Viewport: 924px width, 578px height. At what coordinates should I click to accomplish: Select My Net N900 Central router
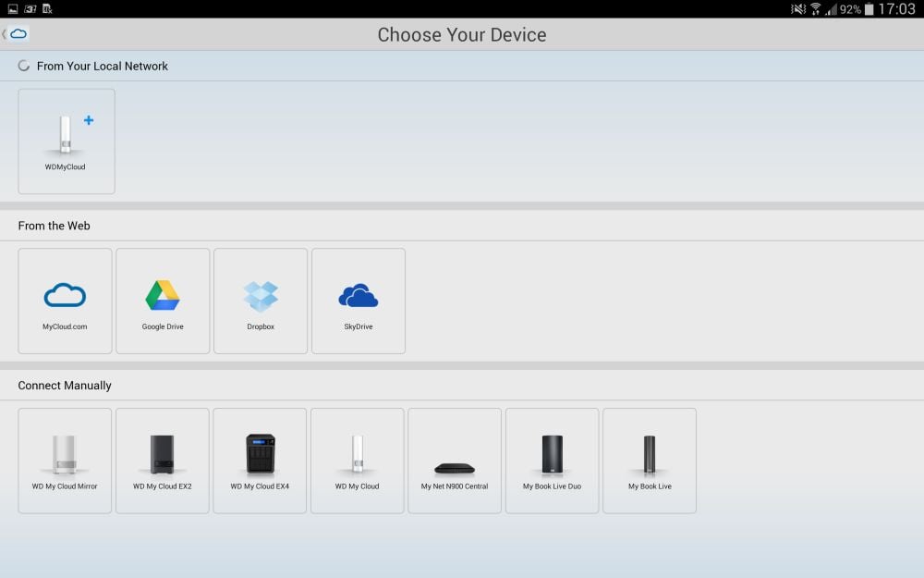point(455,461)
